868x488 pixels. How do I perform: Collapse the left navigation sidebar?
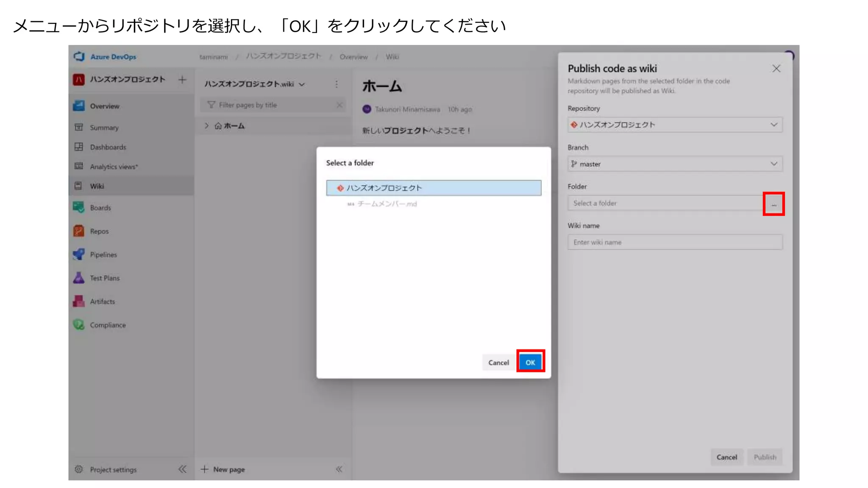[182, 469]
